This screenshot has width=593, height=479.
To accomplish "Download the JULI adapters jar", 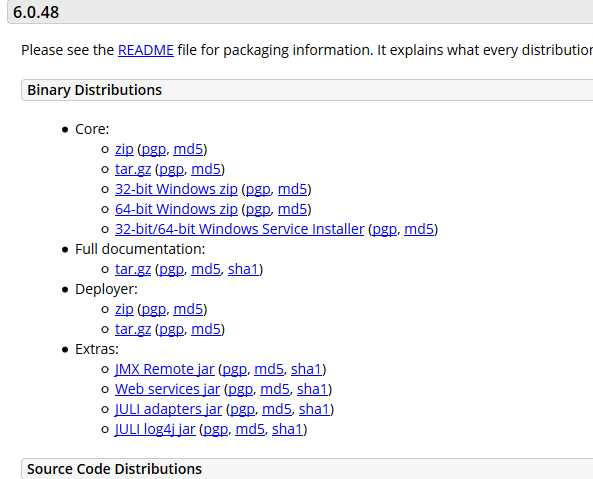I will (x=168, y=409).
